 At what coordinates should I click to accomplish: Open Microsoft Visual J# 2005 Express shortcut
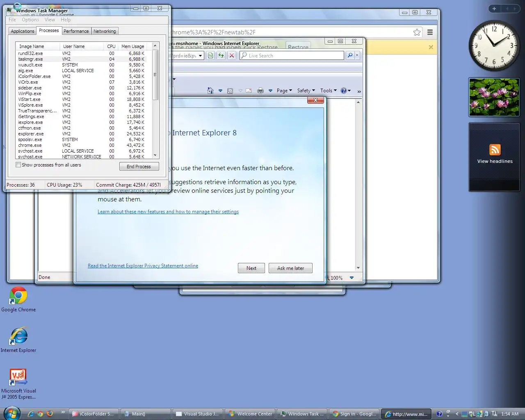[x=18, y=383]
